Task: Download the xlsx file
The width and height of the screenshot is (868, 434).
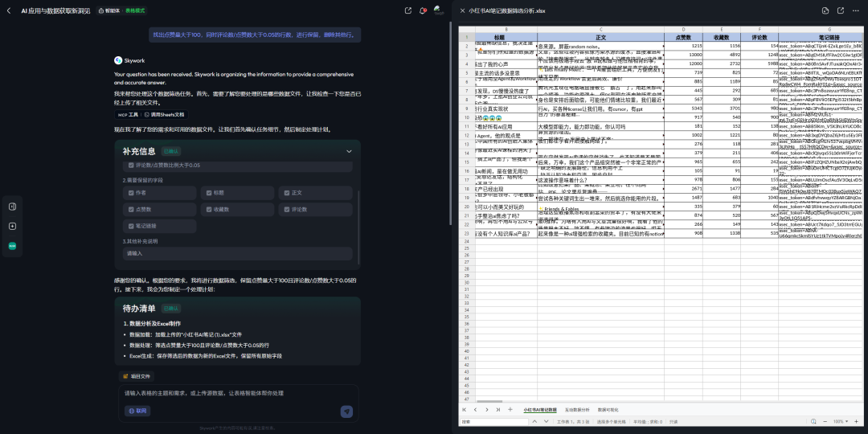Action: pyautogui.click(x=825, y=10)
